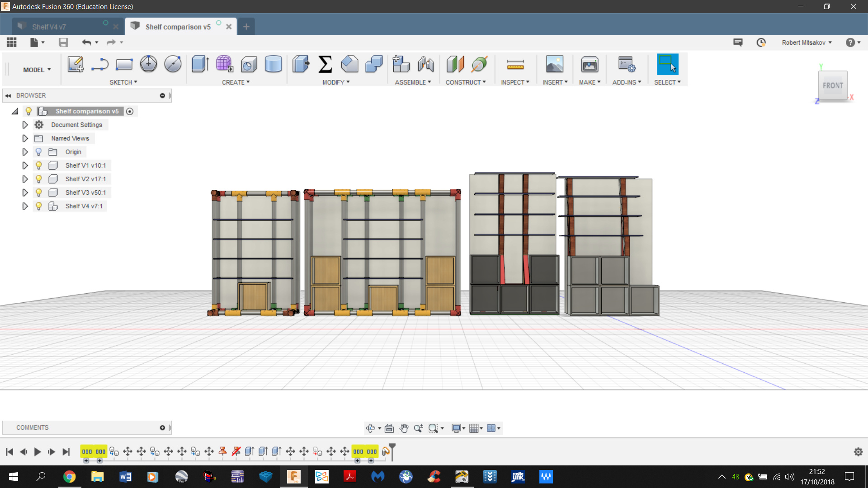The image size is (868, 488).
Task: Click the Create Sketch tool icon
Action: coord(75,64)
